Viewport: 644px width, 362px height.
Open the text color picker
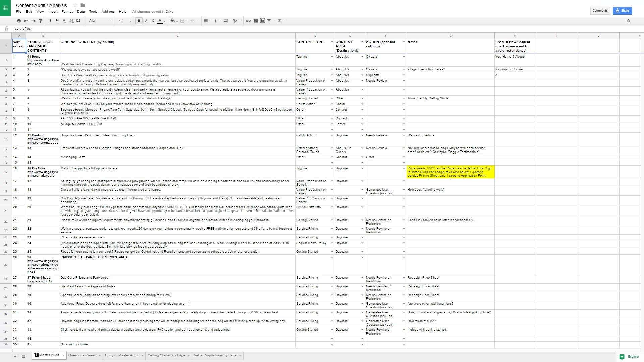(x=161, y=21)
